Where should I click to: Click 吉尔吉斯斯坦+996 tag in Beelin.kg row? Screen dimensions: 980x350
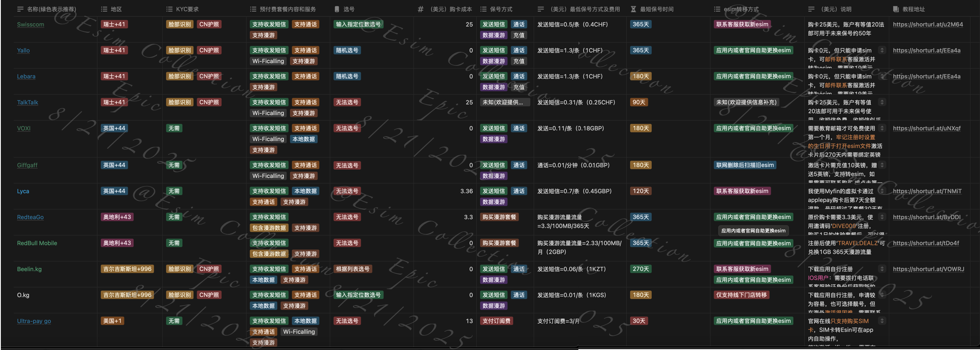(x=127, y=269)
